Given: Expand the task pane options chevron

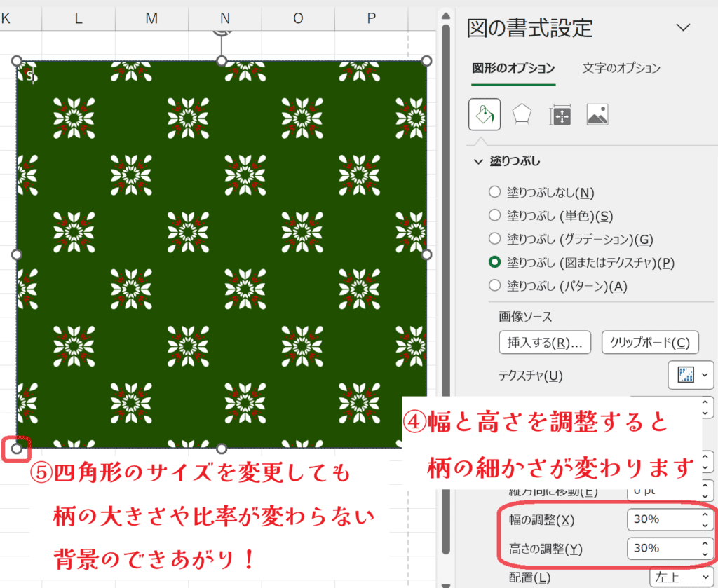Looking at the screenshot, I should pos(682,27).
